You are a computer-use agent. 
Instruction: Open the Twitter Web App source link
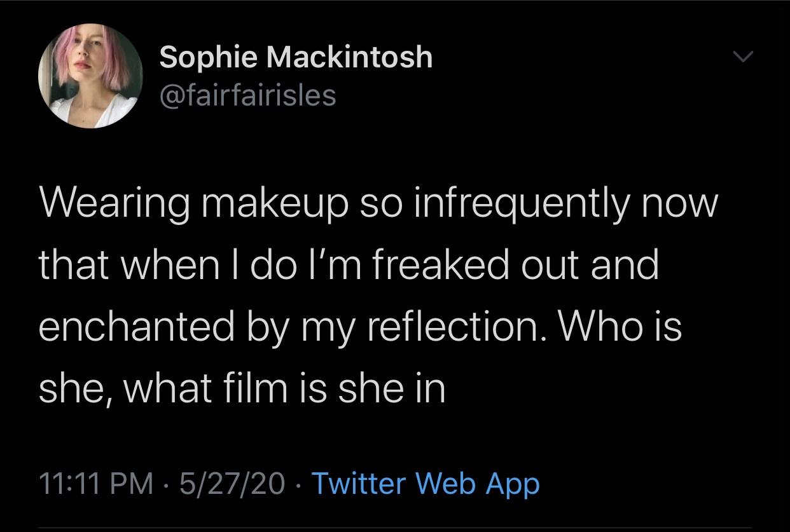click(426, 483)
